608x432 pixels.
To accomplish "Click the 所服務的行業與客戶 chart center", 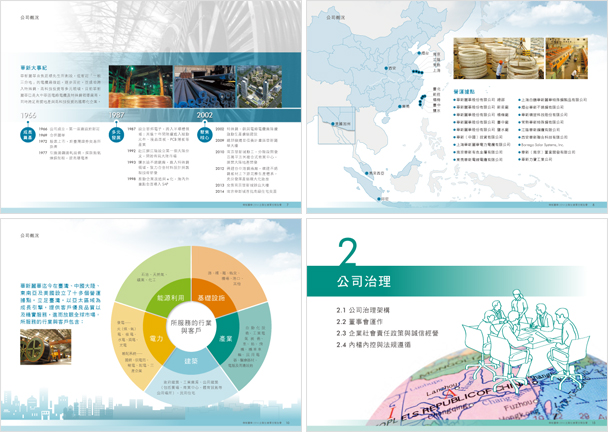I will (191, 327).
